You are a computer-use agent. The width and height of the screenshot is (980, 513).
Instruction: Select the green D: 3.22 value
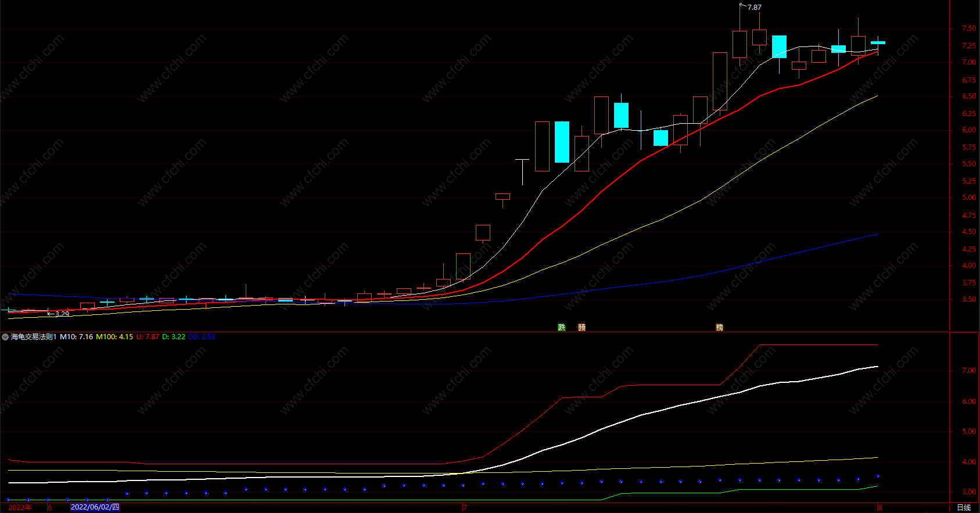click(174, 337)
